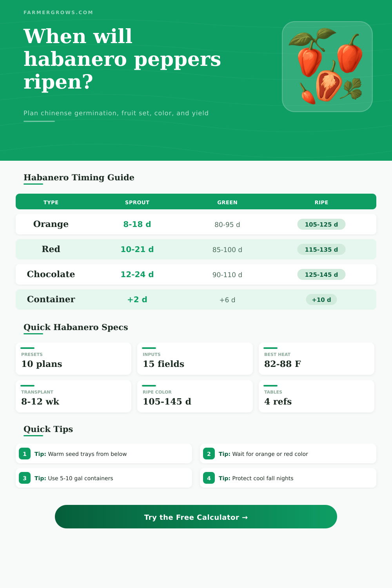Select the Container row label

[x=51, y=299]
